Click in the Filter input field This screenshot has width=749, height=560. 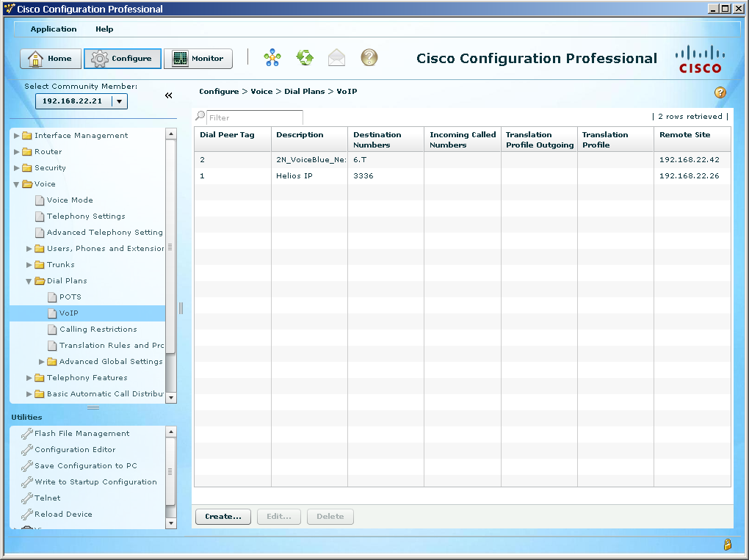point(254,117)
